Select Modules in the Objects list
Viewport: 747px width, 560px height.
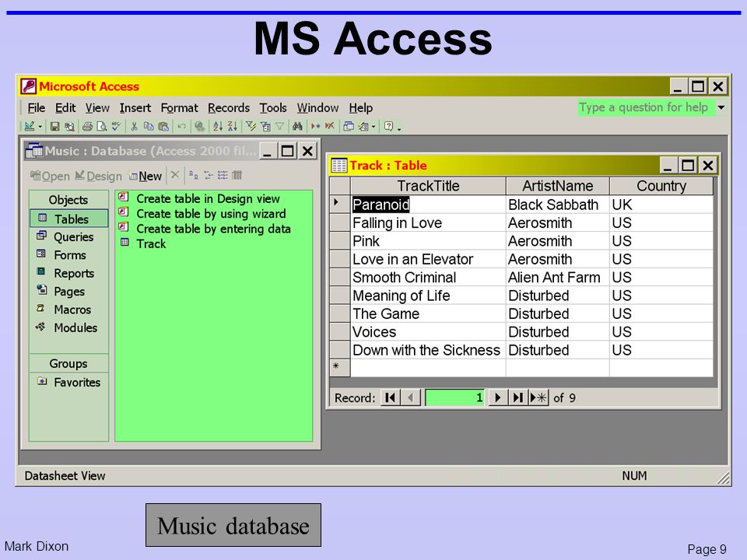click(x=69, y=327)
